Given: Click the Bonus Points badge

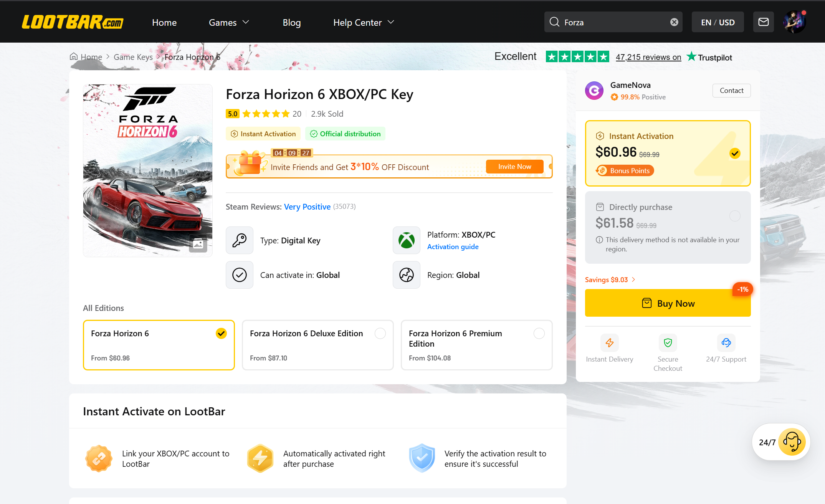Looking at the screenshot, I should click(625, 170).
